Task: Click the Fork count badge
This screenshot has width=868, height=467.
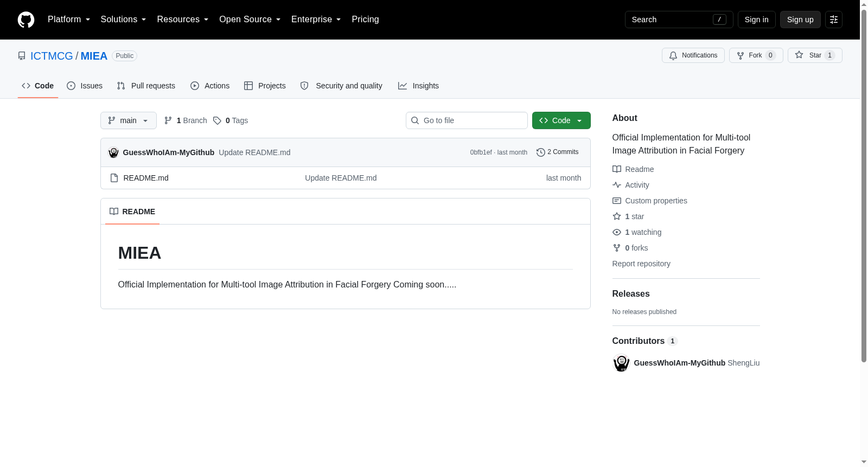Action: (770, 55)
